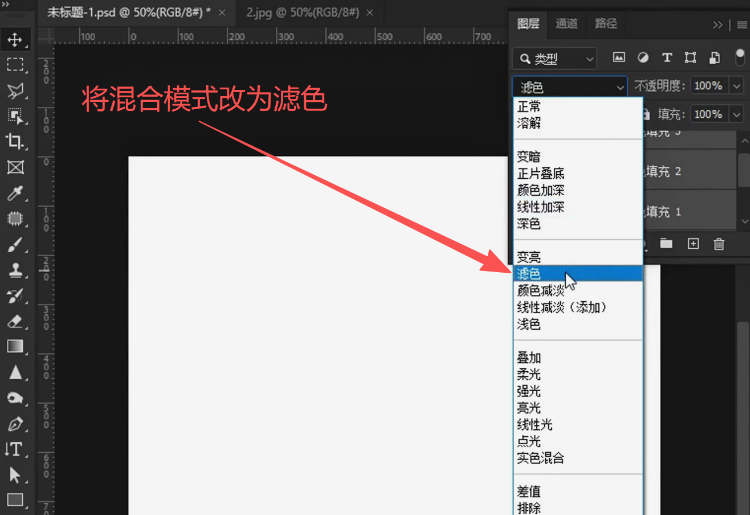Switch to the 未标题-1.psd document tab

[129, 12]
